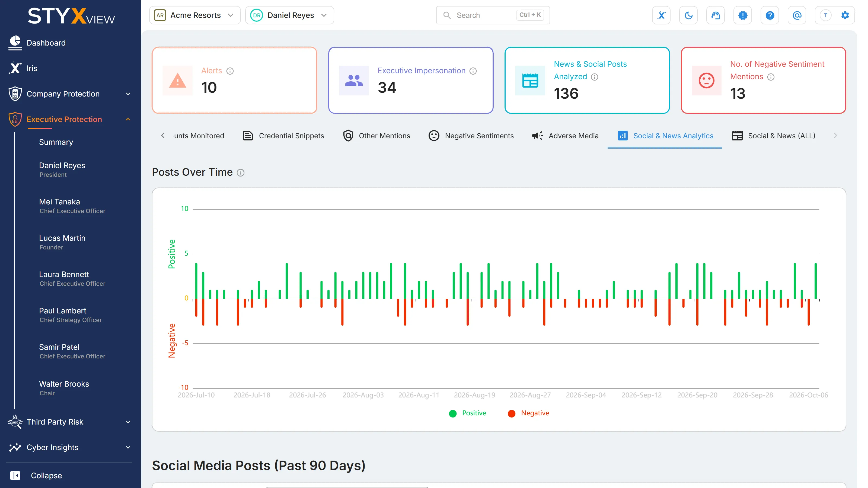Select Walter Brooks, Chair

[x=64, y=388]
